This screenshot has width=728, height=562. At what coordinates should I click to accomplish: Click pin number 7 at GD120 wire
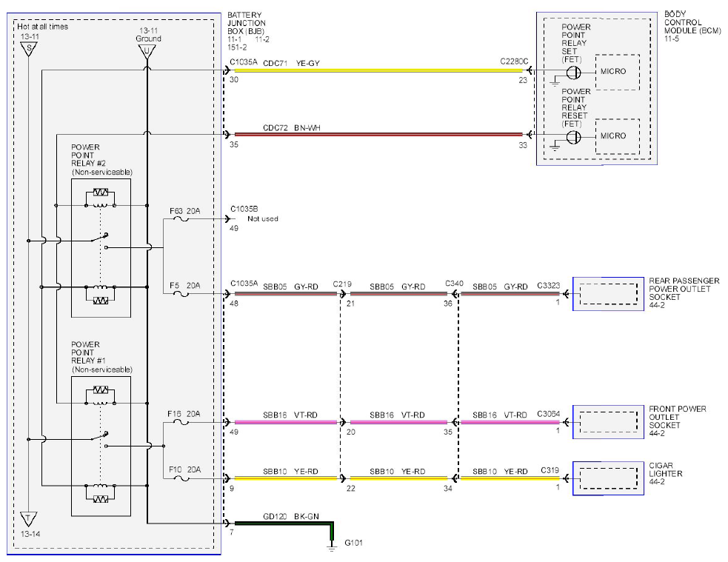(x=231, y=532)
